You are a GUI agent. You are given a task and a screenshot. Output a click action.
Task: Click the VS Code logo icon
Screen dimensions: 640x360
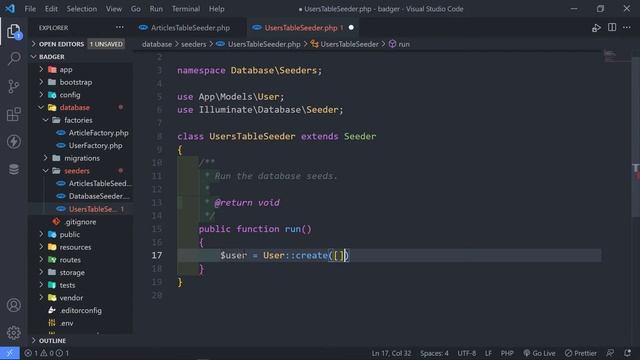[x=10, y=9]
